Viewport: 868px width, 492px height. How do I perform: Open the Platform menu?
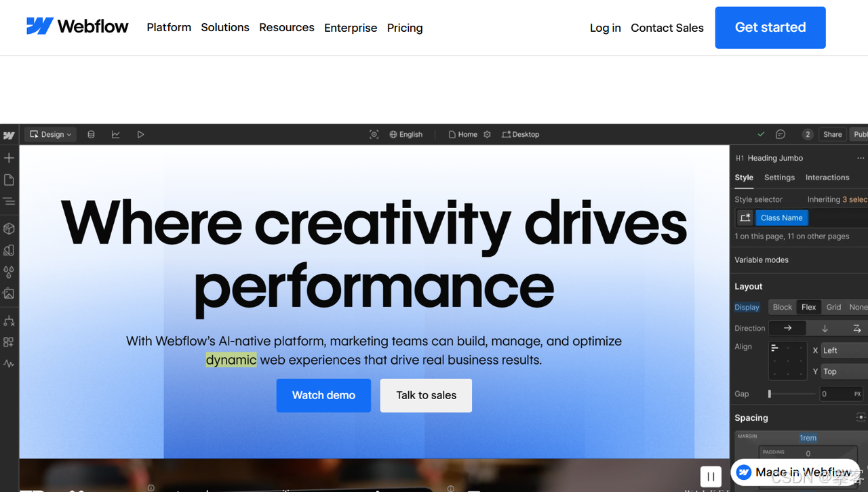coord(169,27)
